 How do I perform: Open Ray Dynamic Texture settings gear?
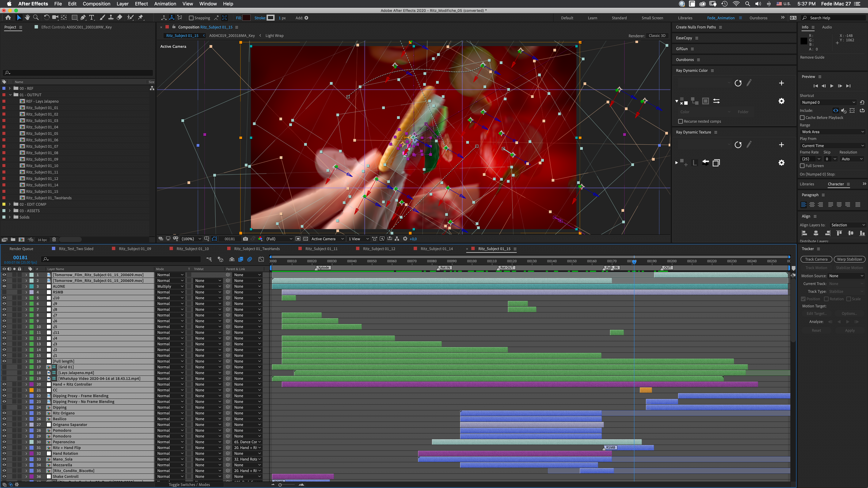(781, 163)
